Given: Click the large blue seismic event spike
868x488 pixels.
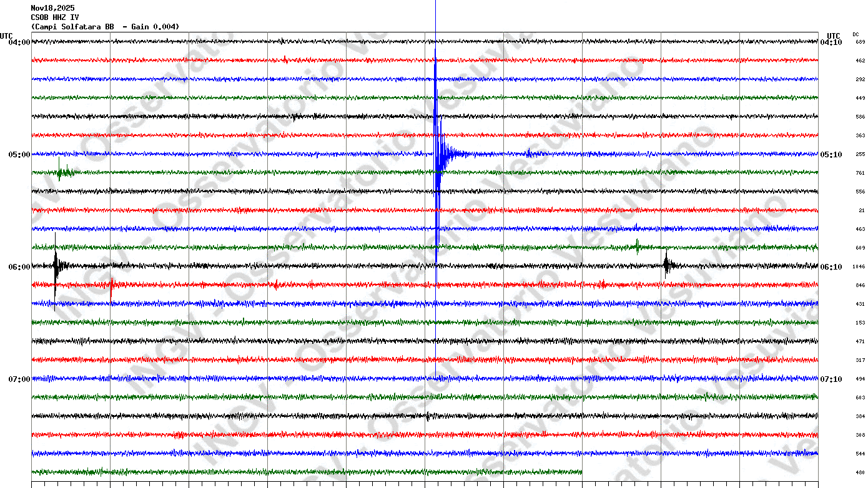Looking at the screenshot, I should pyautogui.click(x=436, y=154).
